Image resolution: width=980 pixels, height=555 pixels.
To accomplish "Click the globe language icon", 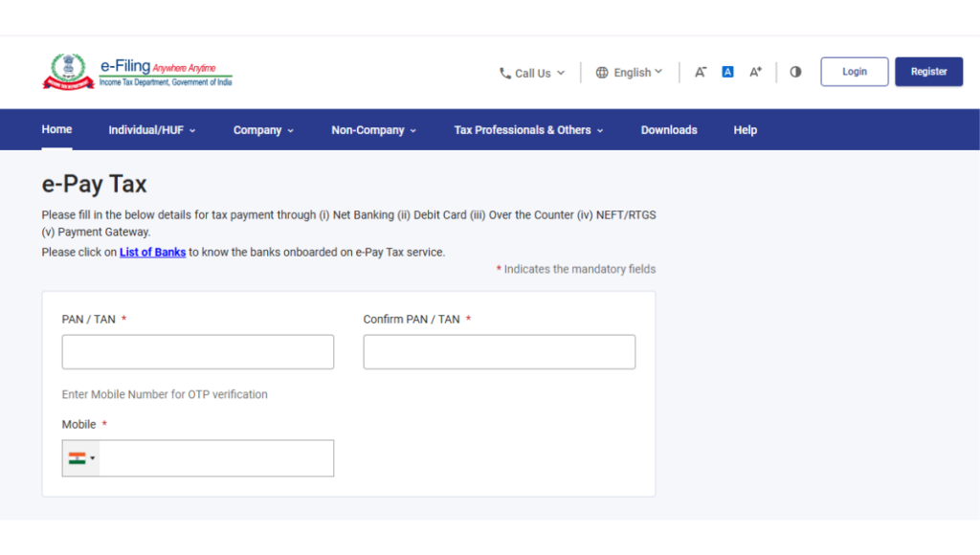I will 602,72.
